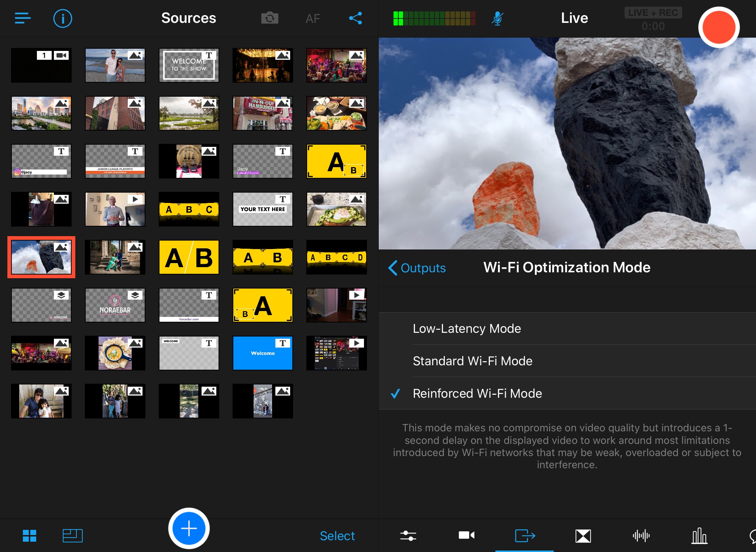This screenshot has width=756, height=552.
Task: Switch to layout view icon
Action: [x=72, y=536]
